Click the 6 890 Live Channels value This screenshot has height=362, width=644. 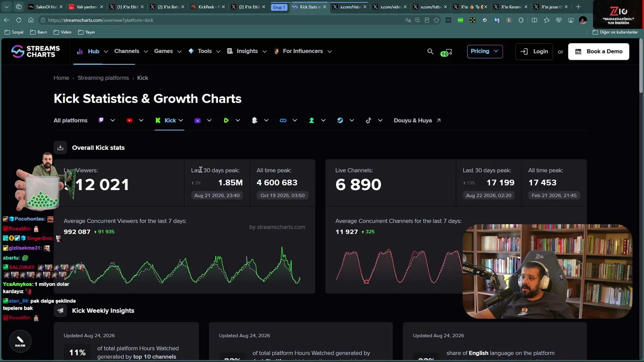(358, 185)
